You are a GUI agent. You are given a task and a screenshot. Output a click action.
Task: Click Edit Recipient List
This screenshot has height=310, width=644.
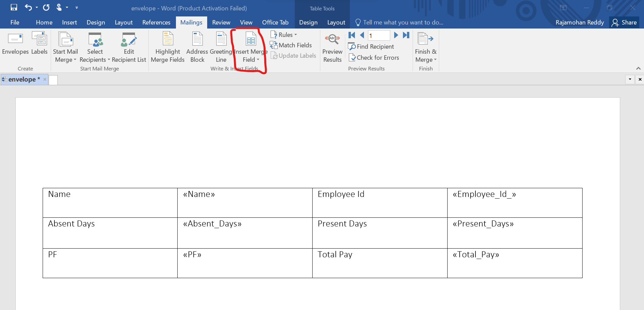pyautogui.click(x=129, y=48)
